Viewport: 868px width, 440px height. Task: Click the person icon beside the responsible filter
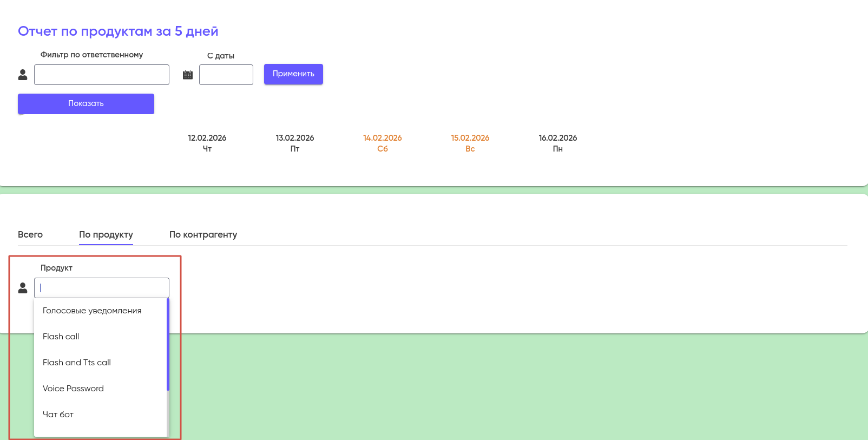(x=23, y=75)
